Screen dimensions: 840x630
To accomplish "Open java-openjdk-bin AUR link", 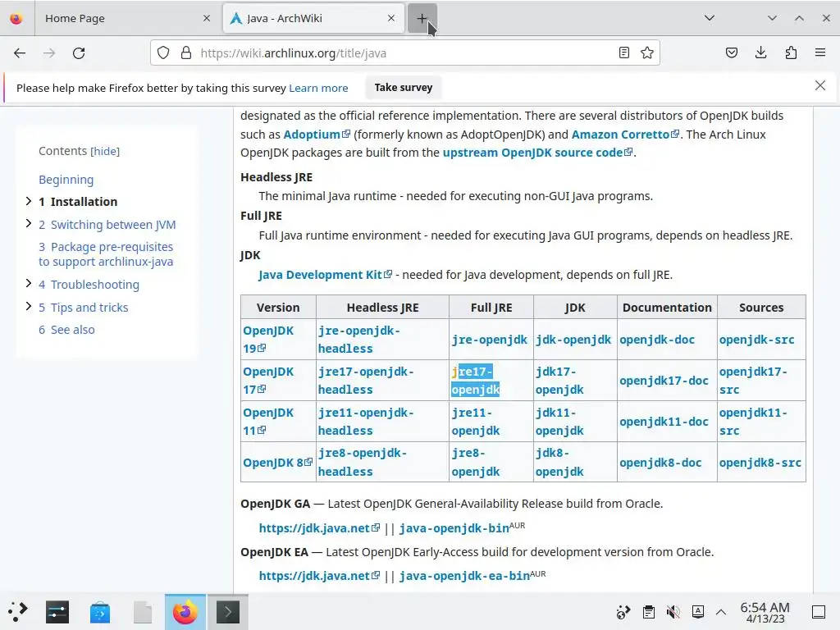I will click(x=454, y=528).
